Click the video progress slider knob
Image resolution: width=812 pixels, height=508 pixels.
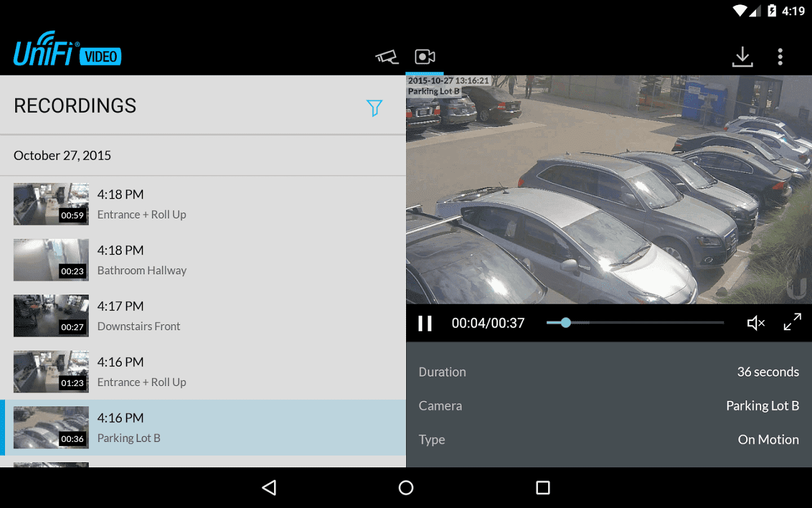[x=566, y=323]
